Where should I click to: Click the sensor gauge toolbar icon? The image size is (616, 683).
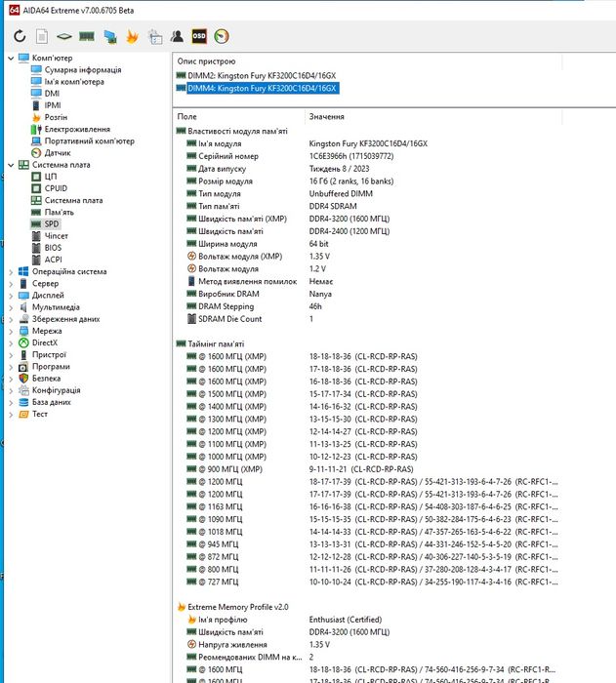(222, 36)
